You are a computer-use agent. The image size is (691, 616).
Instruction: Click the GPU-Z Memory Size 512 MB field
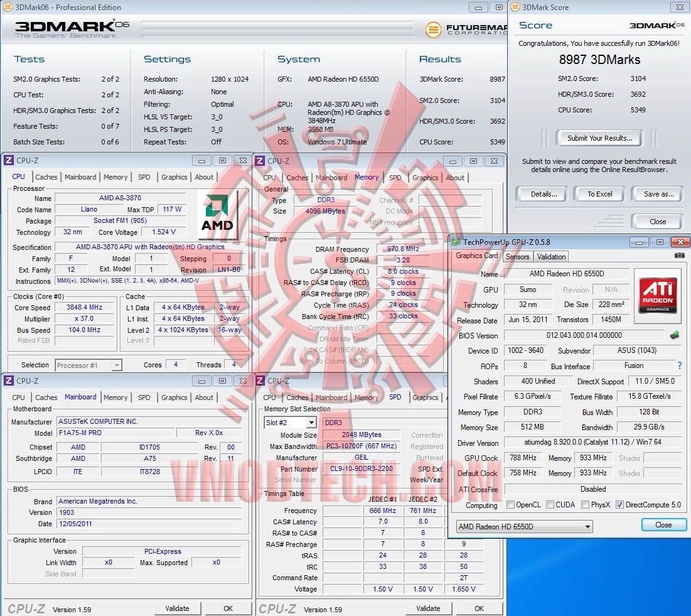[x=532, y=427]
